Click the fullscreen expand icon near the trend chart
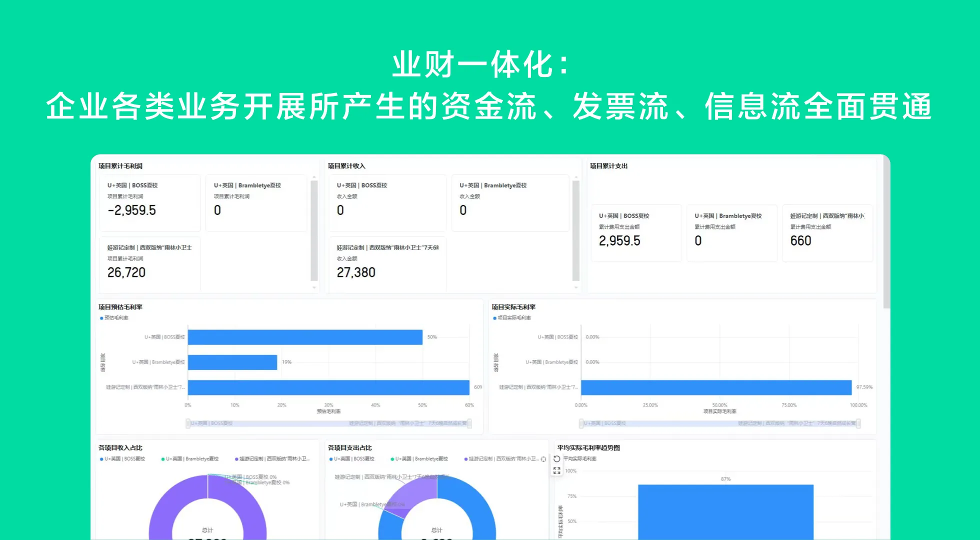980x540 pixels. tap(556, 471)
